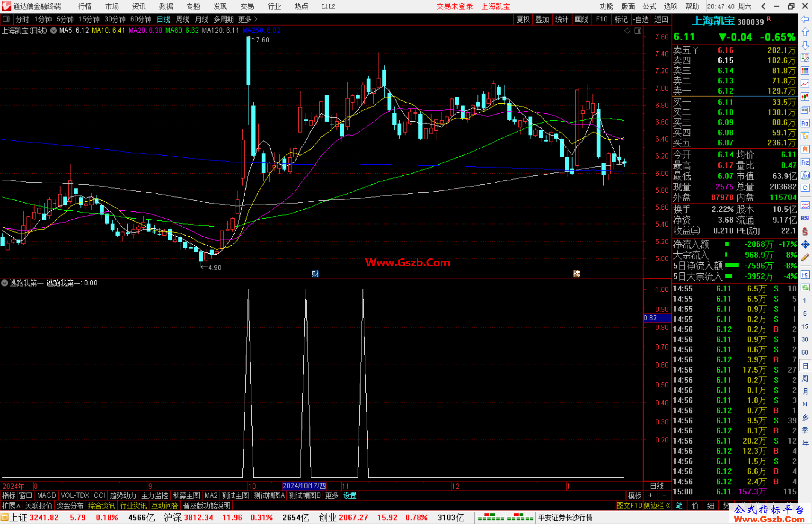Expand the 扩展 panel at bottom left
Viewport: 812px width, 524px height.
click(x=11, y=506)
